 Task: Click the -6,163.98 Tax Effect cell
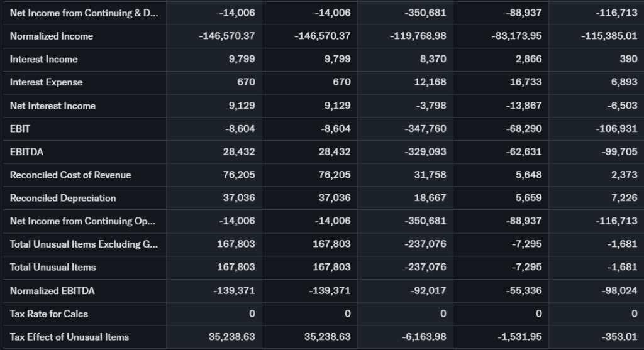[425, 337]
